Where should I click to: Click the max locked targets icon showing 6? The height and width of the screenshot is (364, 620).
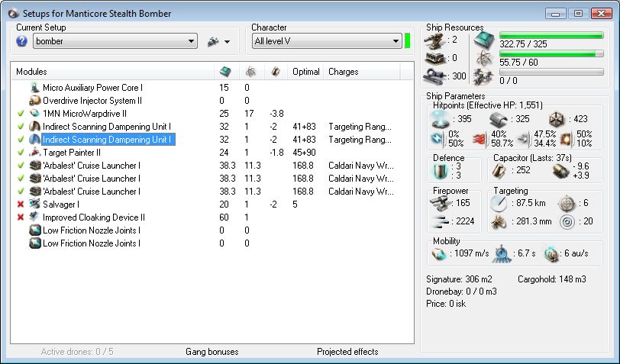pyautogui.click(x=567, y=203)
